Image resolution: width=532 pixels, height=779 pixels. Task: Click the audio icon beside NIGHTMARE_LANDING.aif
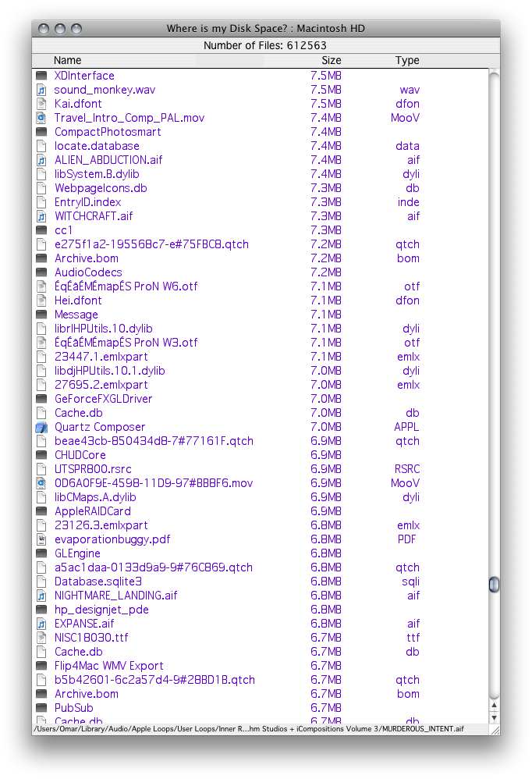coord(41,596)
